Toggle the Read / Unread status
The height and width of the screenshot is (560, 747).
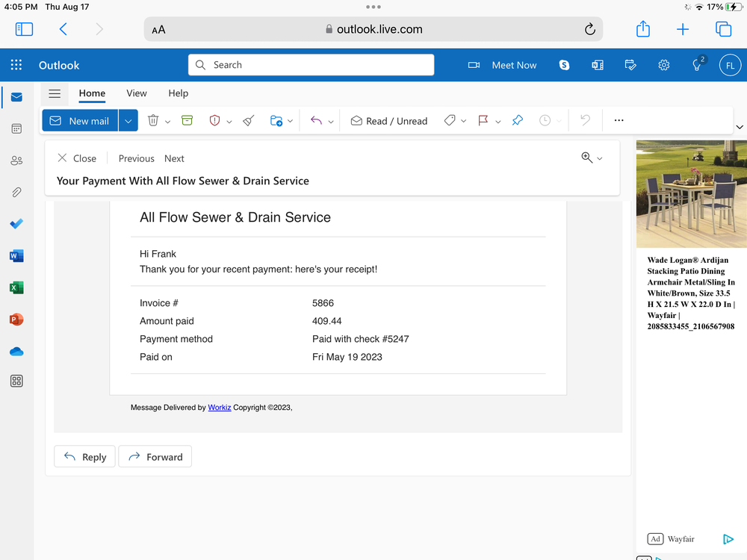389,121
